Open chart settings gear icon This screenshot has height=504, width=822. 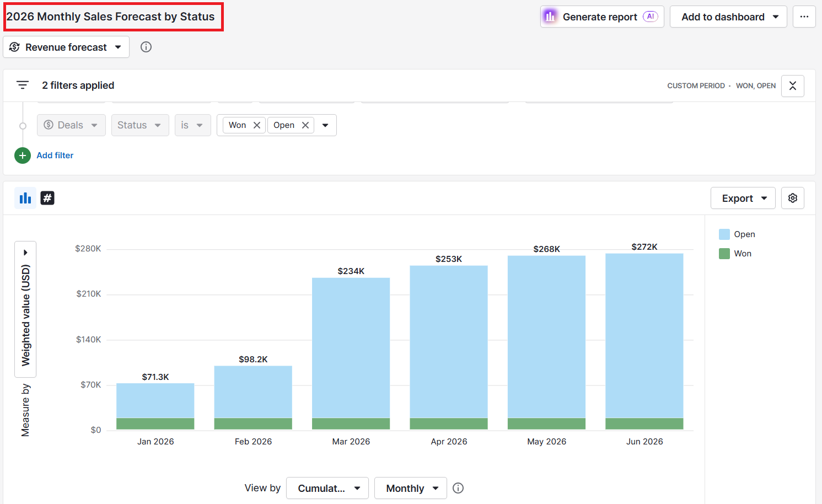click(x=793, y=198)
